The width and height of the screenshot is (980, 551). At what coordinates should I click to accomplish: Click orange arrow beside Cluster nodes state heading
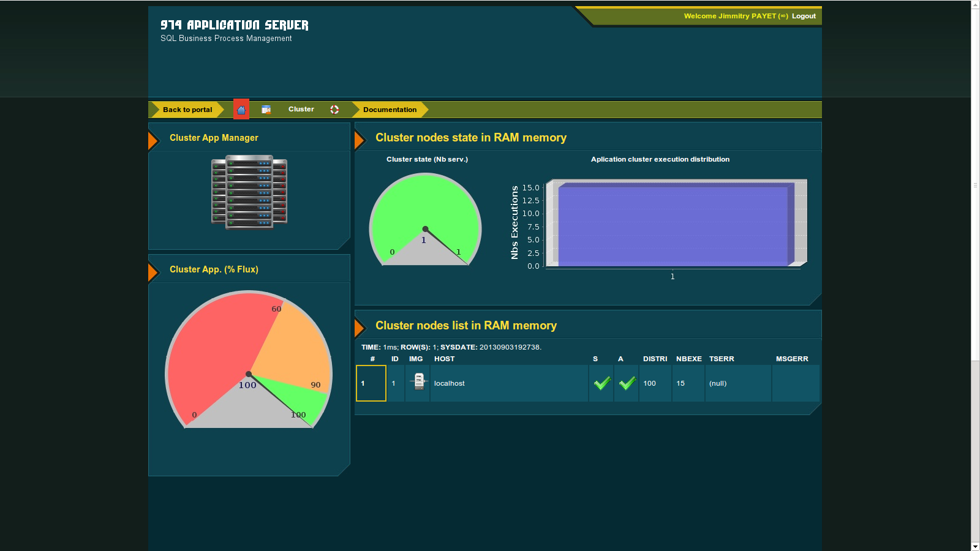tap(359, 140)
